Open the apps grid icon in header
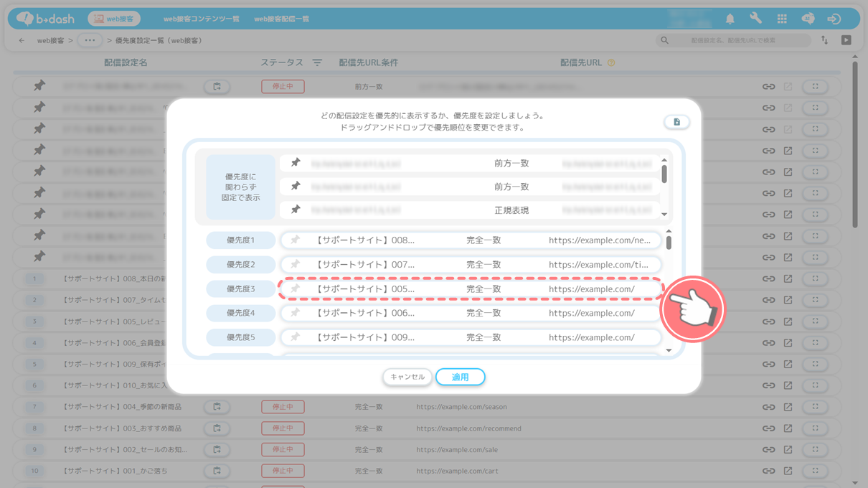This screenshot has width=868, height=488. coord(782,19)
